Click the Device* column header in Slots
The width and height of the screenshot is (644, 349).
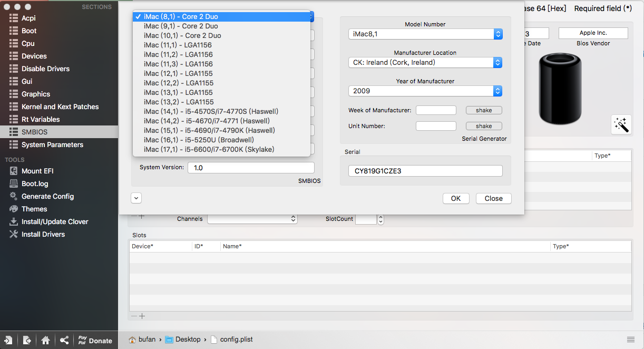[x=161, y=246]
